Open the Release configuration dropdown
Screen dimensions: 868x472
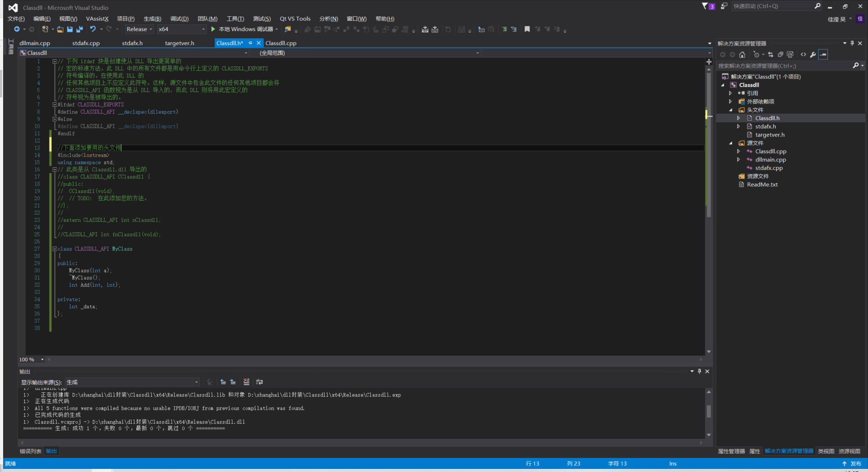click(x=139, y=29)
